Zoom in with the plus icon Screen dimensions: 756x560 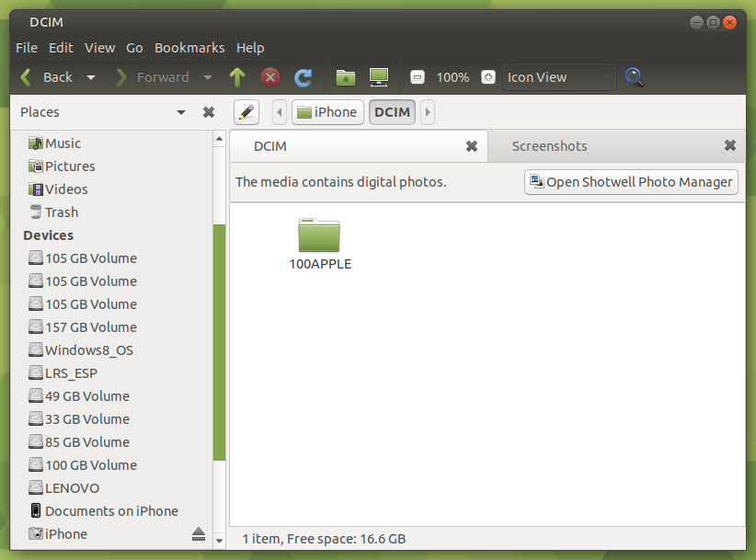pyautogui.click(x=488, y=77)
